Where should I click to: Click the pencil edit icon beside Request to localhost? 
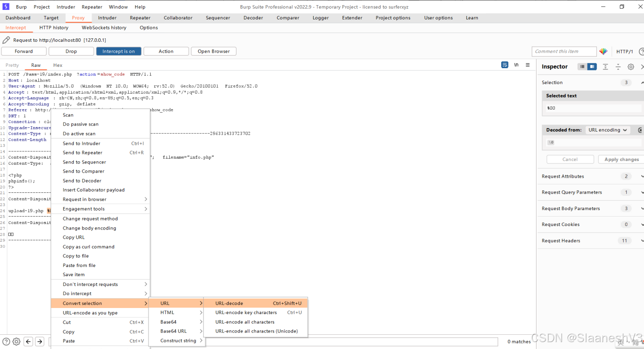tap(6, 40)
